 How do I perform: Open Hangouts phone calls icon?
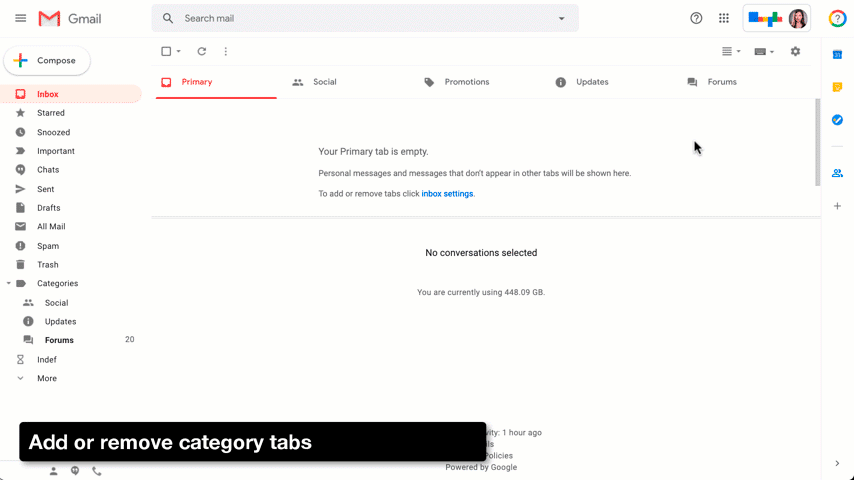pyautogui.click(x=97, y=471)
